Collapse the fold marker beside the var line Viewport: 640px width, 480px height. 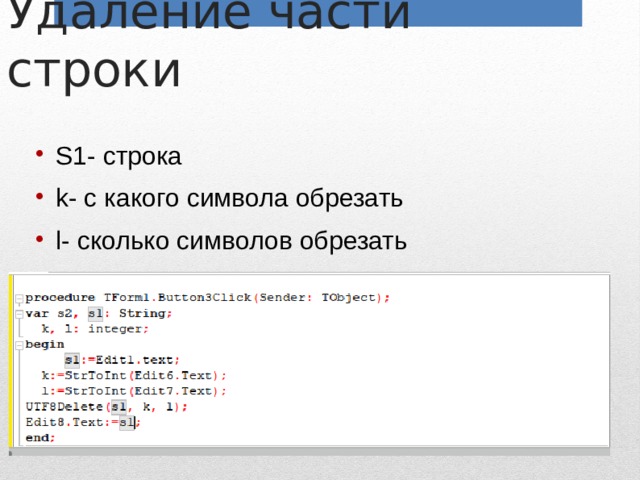[19, 314]
